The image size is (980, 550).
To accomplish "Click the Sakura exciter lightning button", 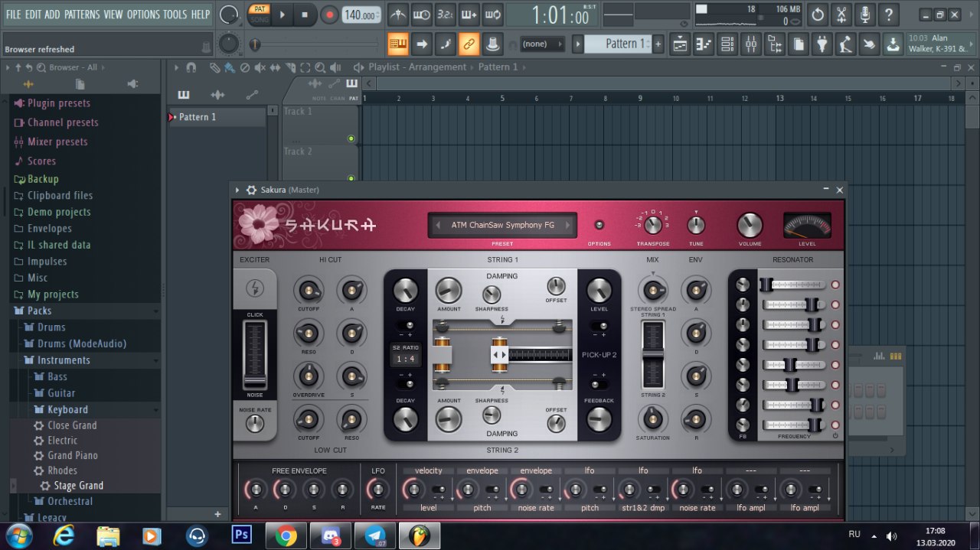I will 254,288.
